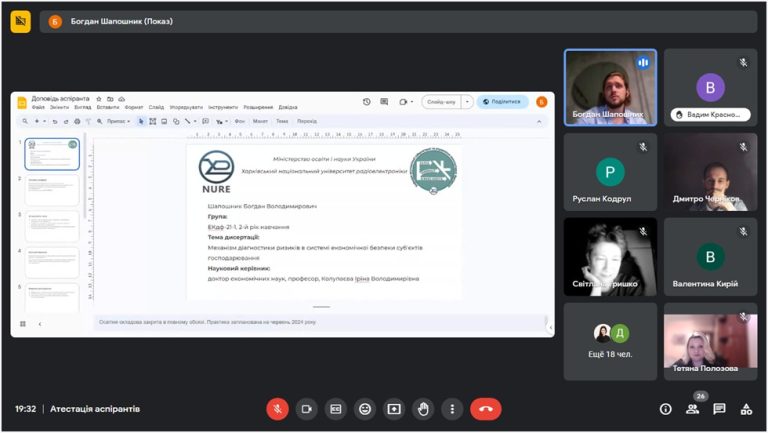Unmute the microphone in the call bar
The height and width of the screenshot is (433, 768).
(277, 409)
